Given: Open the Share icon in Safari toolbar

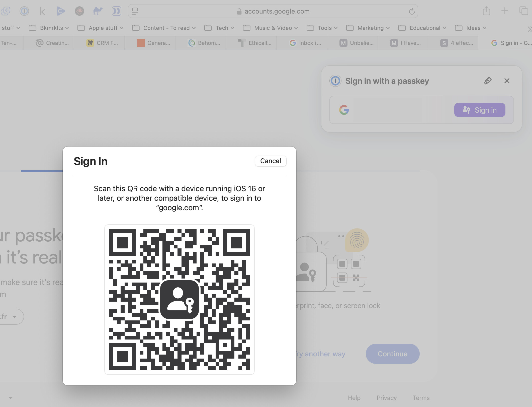Looking at the screenshot, I should (x=486, y=11).
